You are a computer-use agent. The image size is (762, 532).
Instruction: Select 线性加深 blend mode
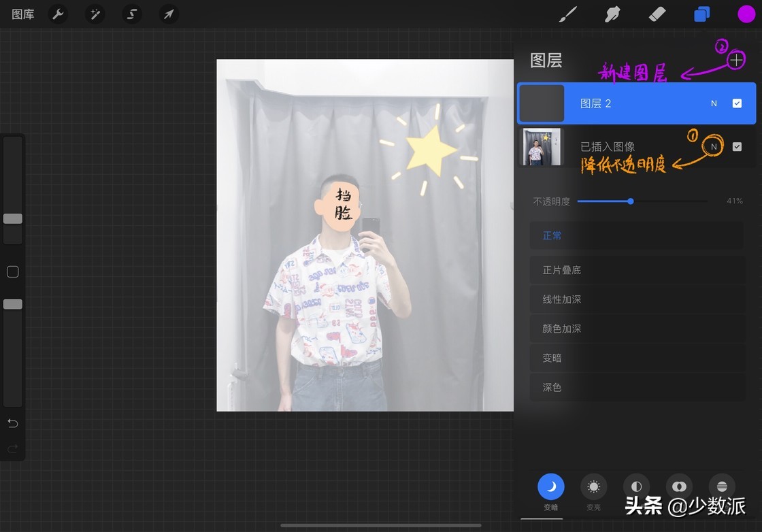[636, 299]
